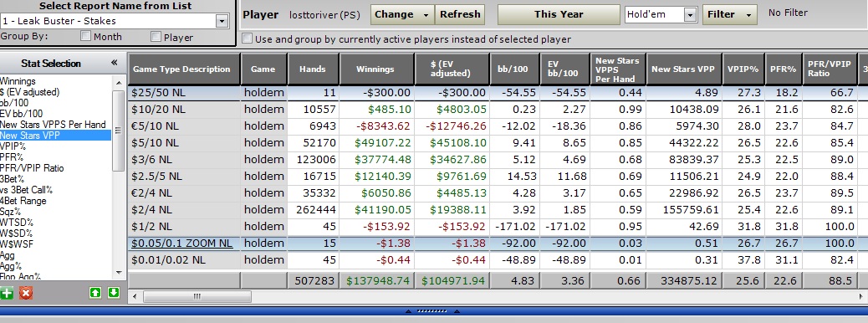
Task: Open the report name dropdown list
Action: [x=222, y=21]
